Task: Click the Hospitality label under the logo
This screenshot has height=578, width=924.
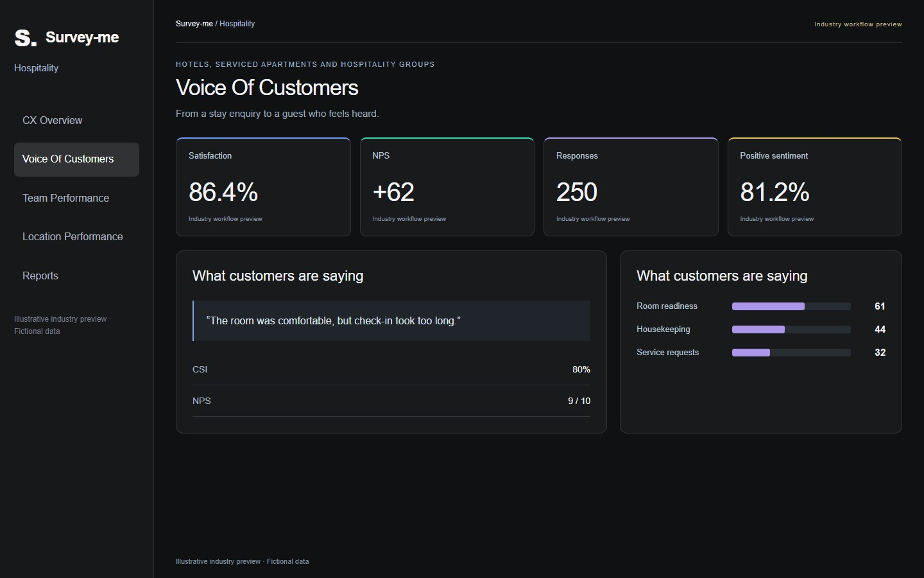Action: (36, 68)
